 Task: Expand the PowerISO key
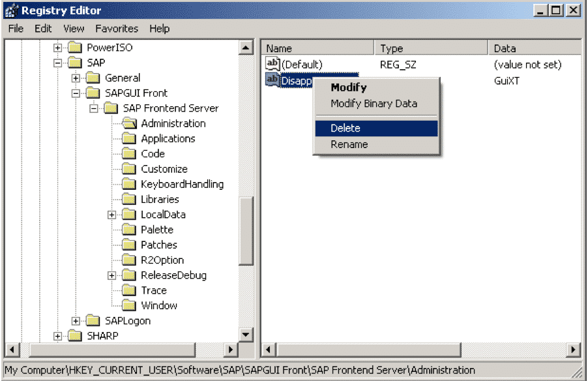(x=58, y=48)
